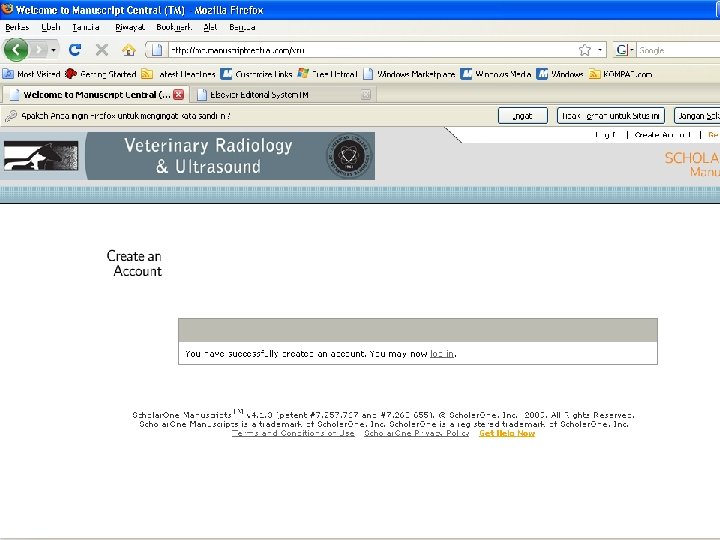The width and height of the screenshot is (720, 540).
Task: Open the Getting Started bookmark
Action: point(101,74)
